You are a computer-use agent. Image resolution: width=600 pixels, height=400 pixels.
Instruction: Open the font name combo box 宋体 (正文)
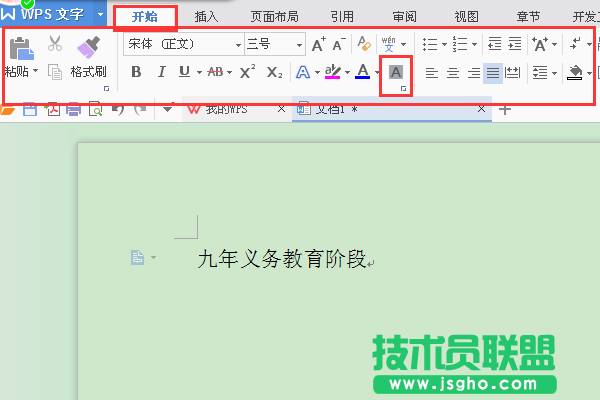click(x=184, y=44)
